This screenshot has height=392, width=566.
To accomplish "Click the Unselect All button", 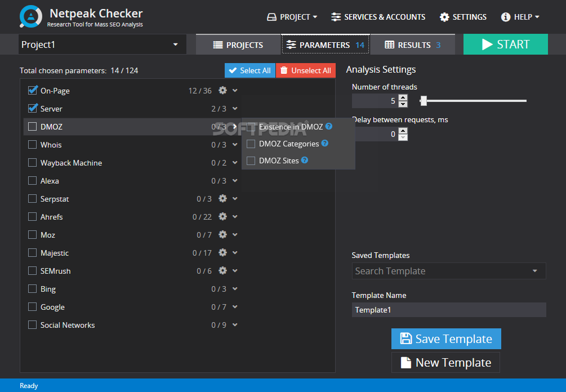I will point(306,70).
